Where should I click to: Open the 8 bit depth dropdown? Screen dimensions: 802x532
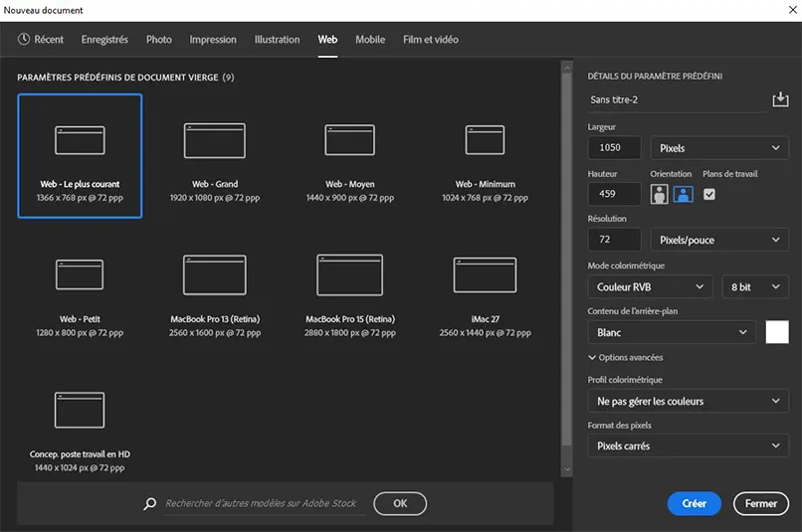[x=754, y=287]
